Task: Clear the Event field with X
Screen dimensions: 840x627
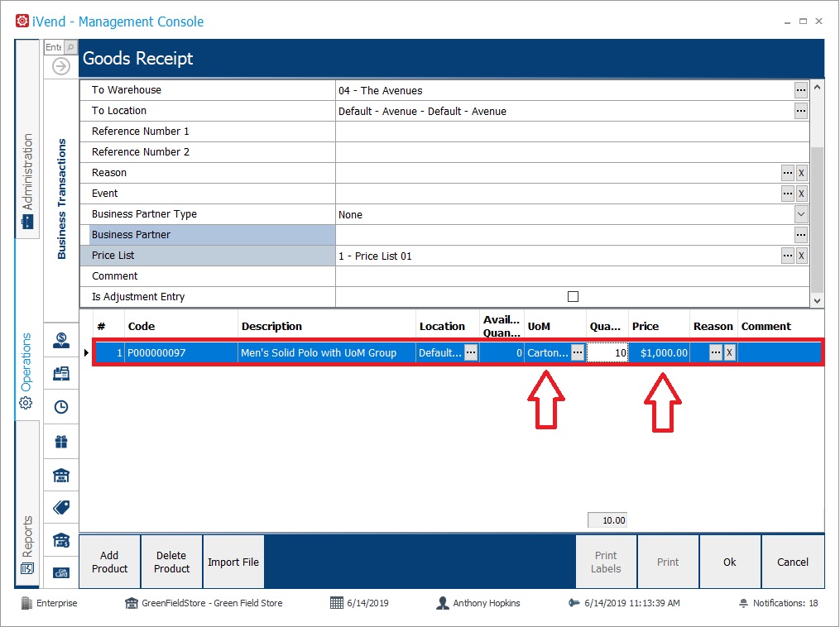Action: 801,194
